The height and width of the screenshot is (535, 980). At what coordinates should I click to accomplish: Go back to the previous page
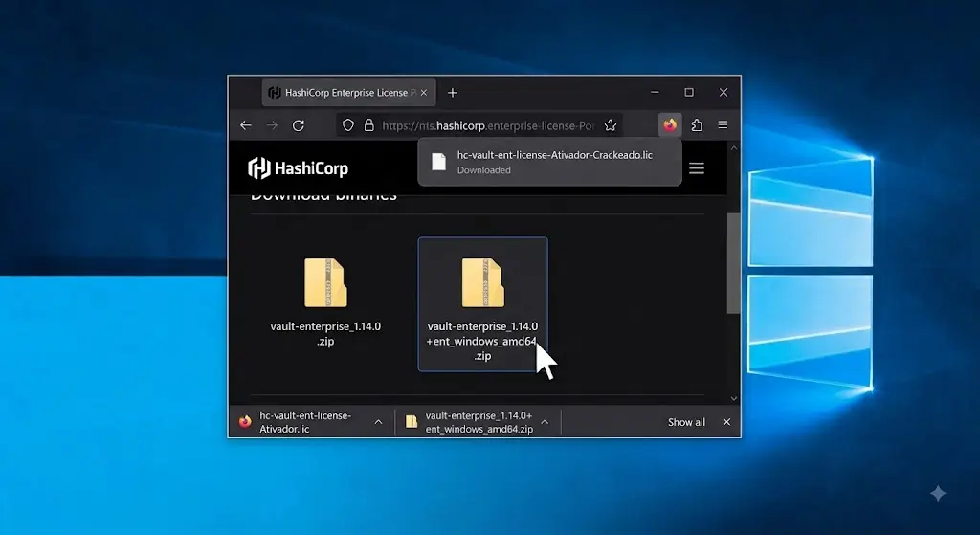pyautogui.click(x=246, y=125)
